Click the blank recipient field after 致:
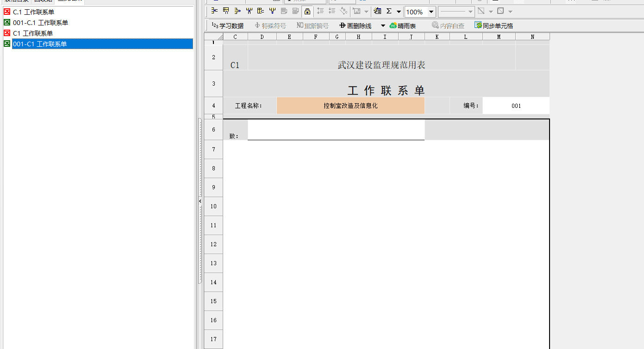This screenshot has width=644, height=349. 336,130
